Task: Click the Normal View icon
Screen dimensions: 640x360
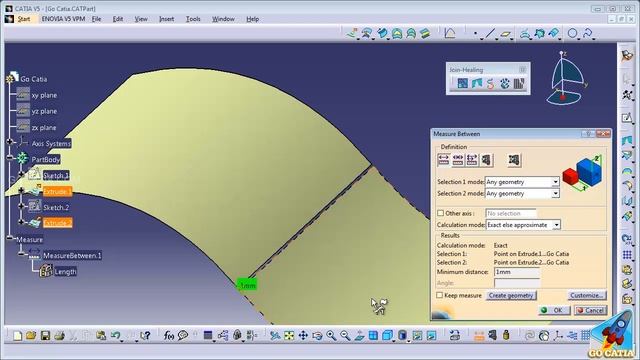Action: tap(359, 336)
